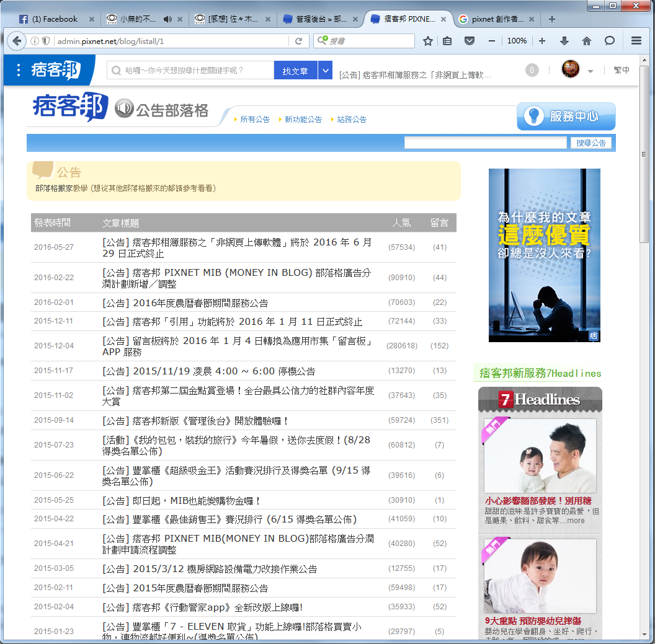Show site identity info icon
Viewport: 655px width, 644px height.
[x=35, y=41]
